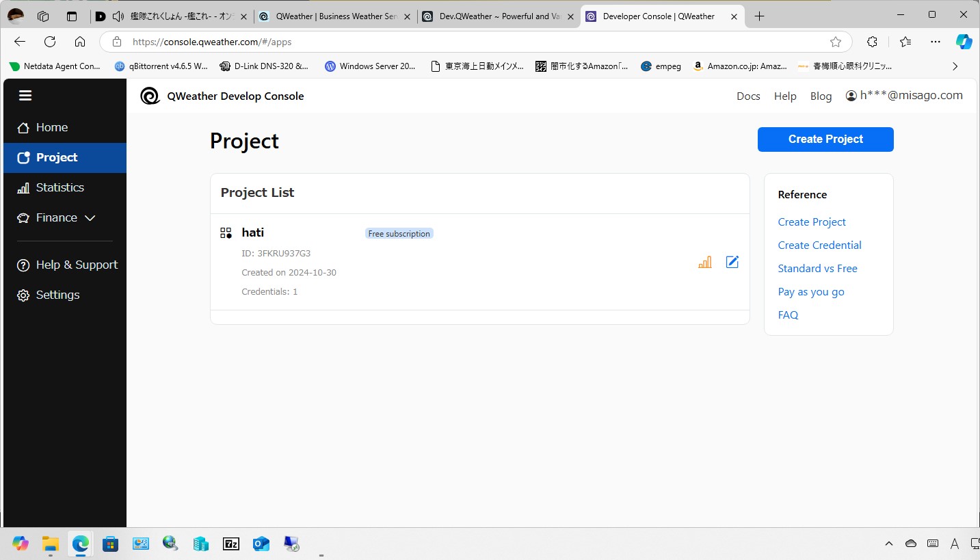Reload the page with refresh icon
The width and height of the screenshot is (980, 560).
(50, 42)
